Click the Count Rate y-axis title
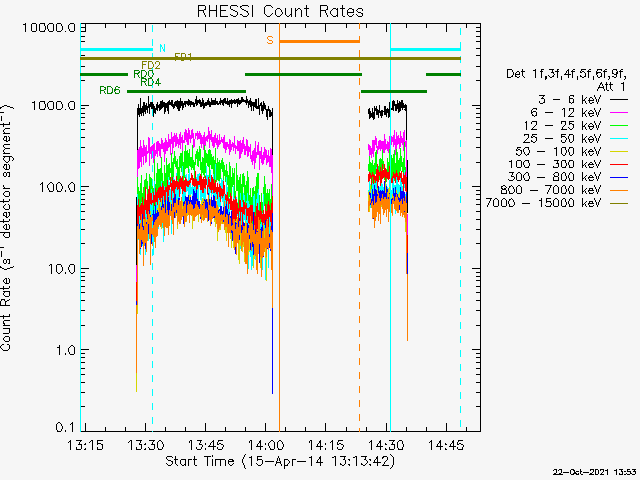 7,228
